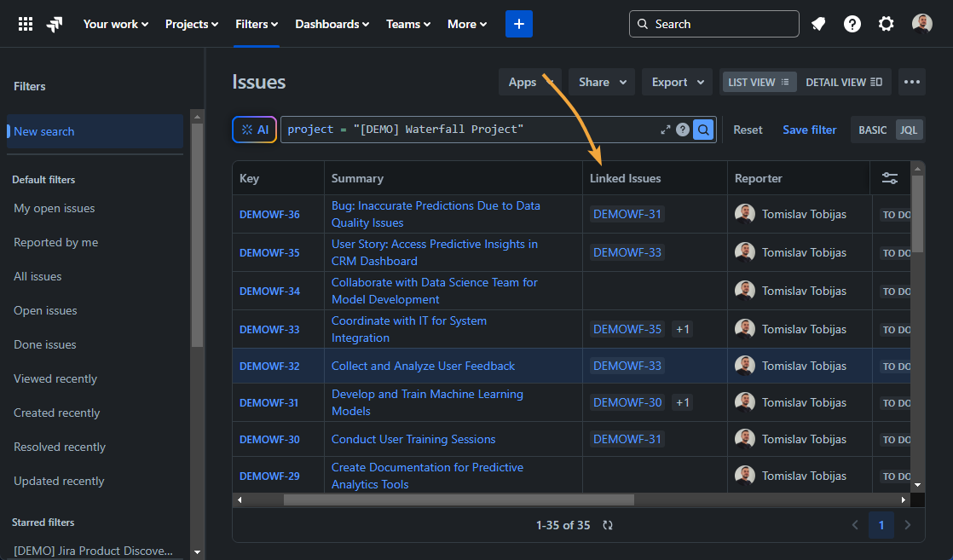Open the Dashboards menu

[332, 24]
